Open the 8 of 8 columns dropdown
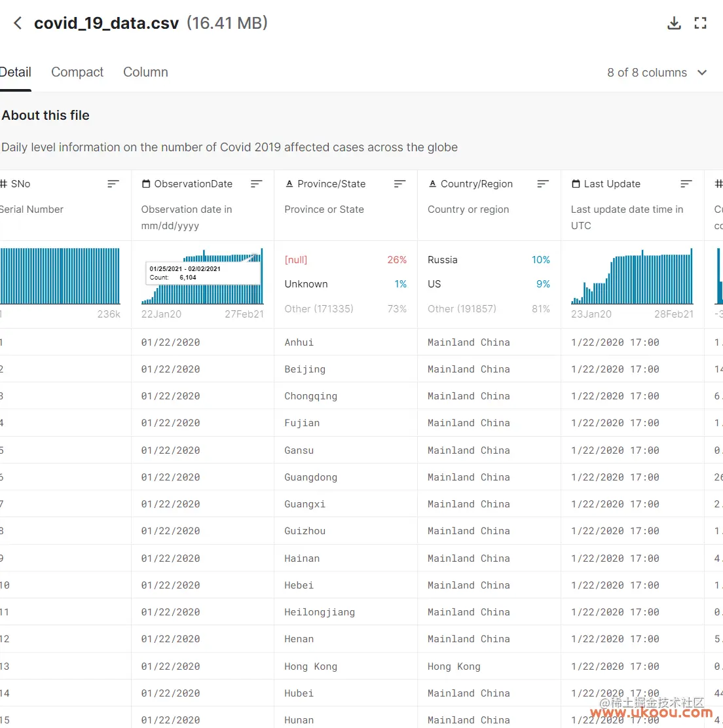 click(x=657, y=73)
